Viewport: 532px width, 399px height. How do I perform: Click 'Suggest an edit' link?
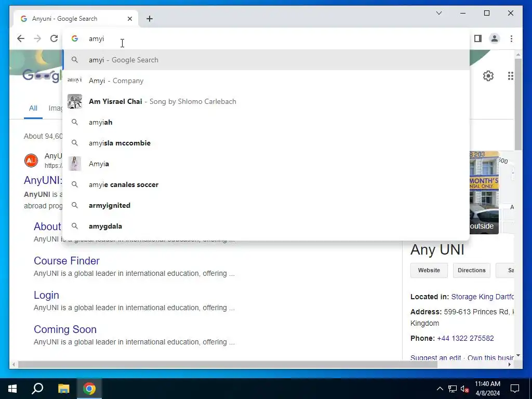(435, 357)
